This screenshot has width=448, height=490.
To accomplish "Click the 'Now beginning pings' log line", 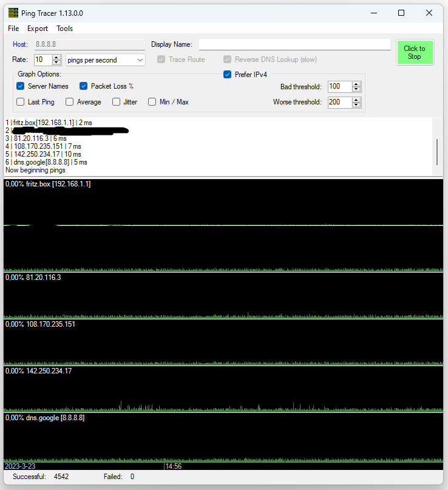I will [x=35, y=170].
